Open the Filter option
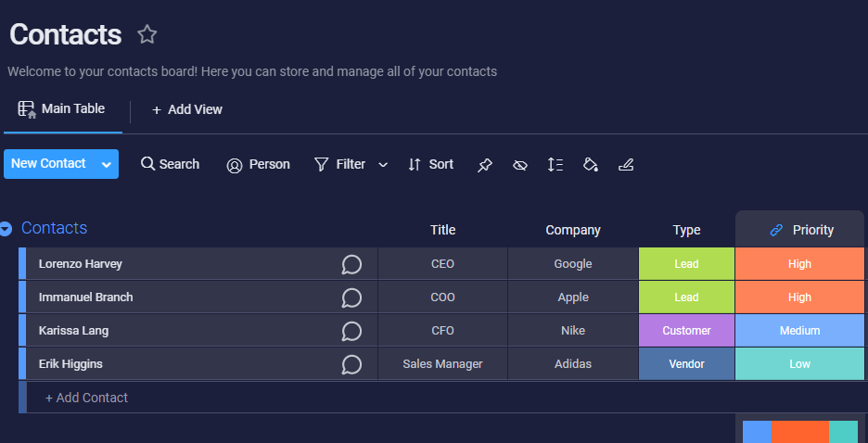The image size is (868, 443). pyautogui.click(x=340, y=164)
